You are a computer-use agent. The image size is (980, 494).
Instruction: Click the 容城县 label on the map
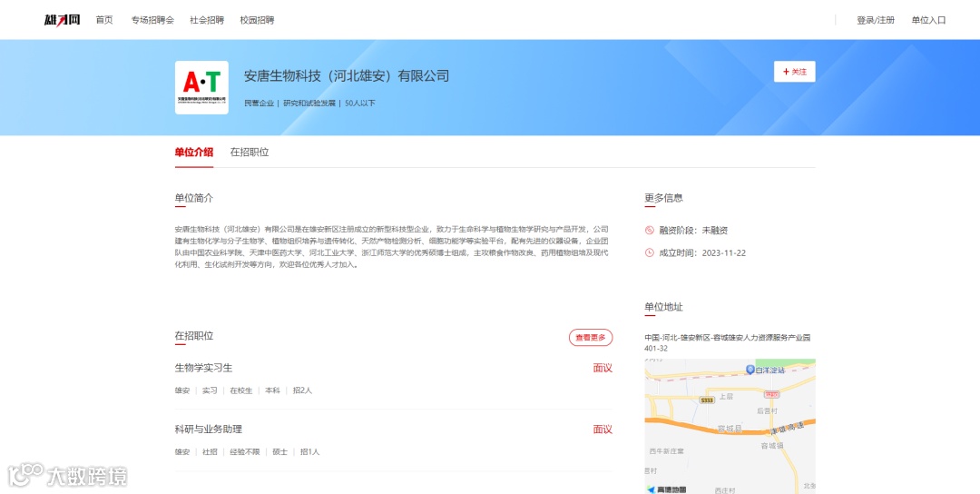pos(730,429)
